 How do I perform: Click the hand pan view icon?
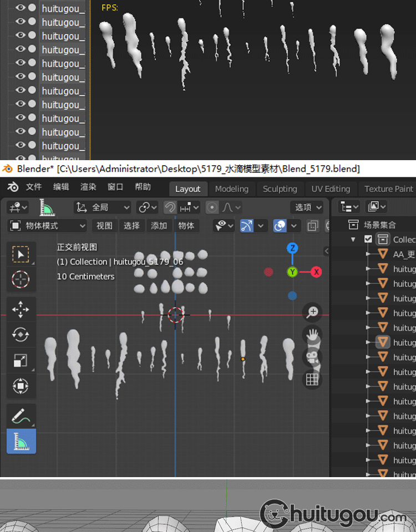(x=312, y=335)
